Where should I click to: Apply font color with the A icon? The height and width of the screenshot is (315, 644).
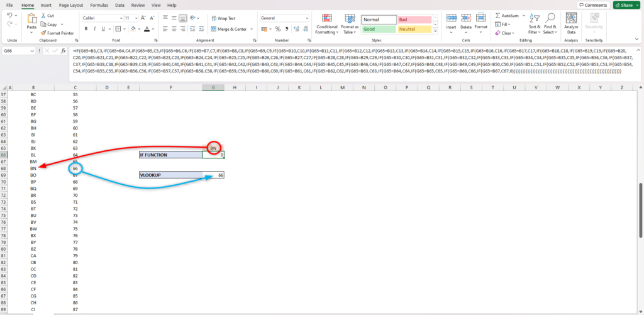pos(147,29)
